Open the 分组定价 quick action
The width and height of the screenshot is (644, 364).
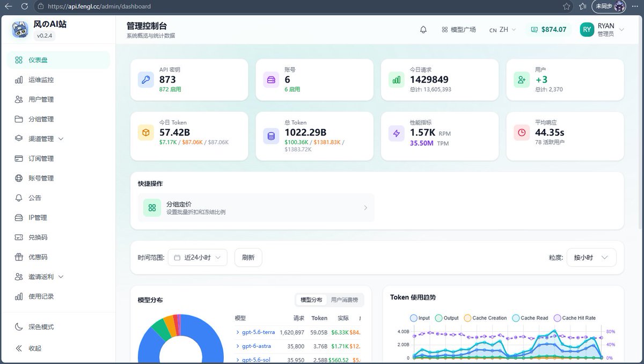pyautogui.click(x=256, y=208)
